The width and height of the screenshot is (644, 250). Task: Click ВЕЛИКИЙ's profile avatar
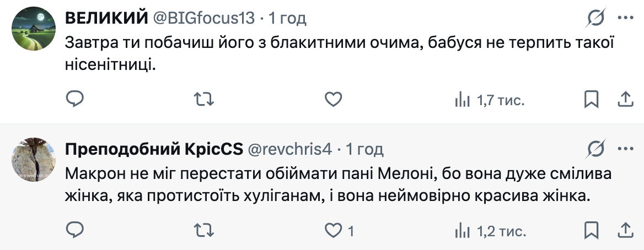[x=33, y=28]
